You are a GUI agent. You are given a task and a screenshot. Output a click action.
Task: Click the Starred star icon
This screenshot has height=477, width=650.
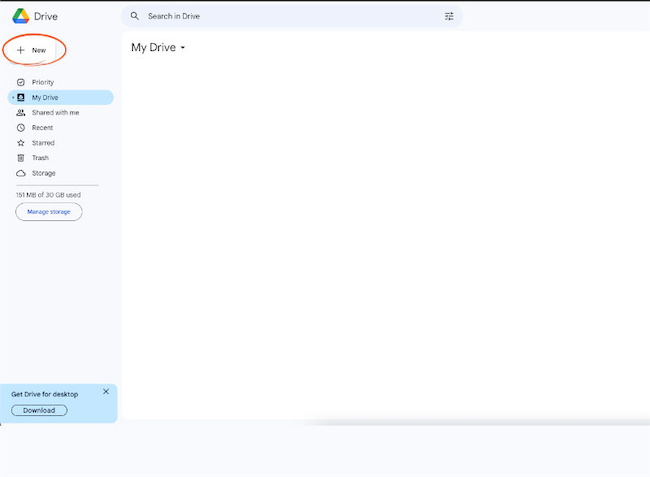[x=21, y=143]
